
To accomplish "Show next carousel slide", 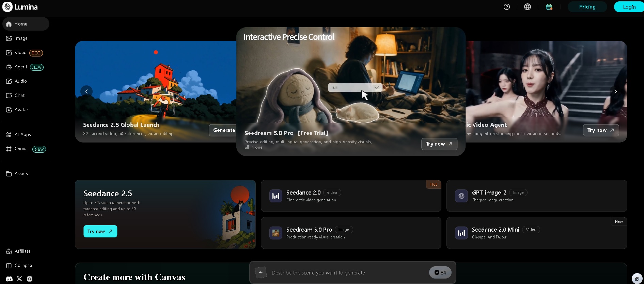I will 615,91.
